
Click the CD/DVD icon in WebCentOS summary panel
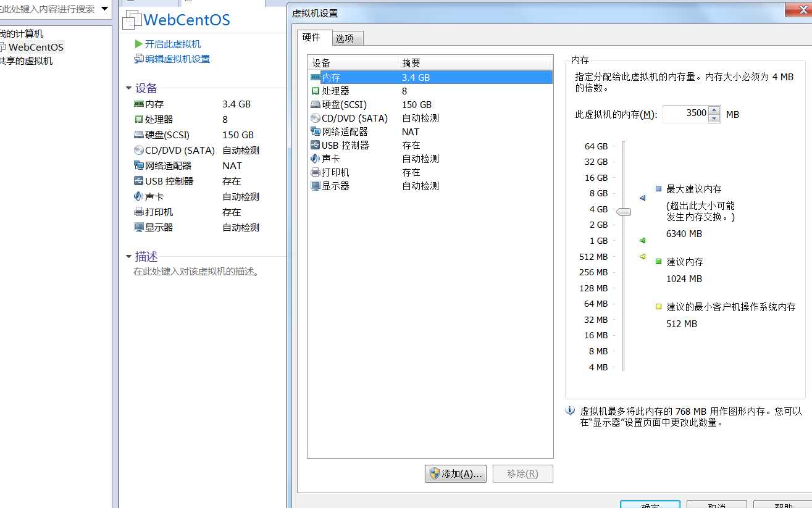tap(139, 151)
